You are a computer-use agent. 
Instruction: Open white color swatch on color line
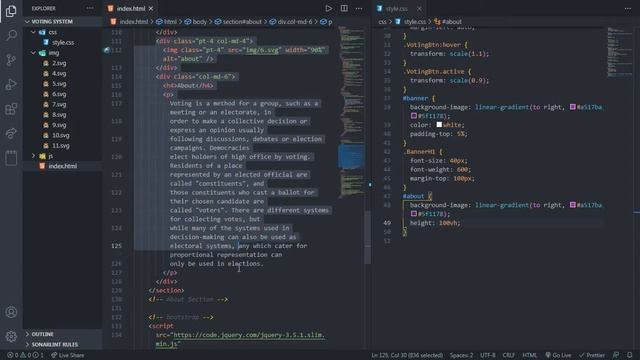439,125
